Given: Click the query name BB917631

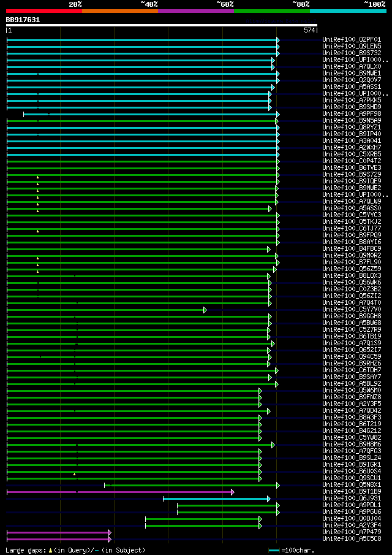Looking at the screenshot, I should tap(23, 20).
